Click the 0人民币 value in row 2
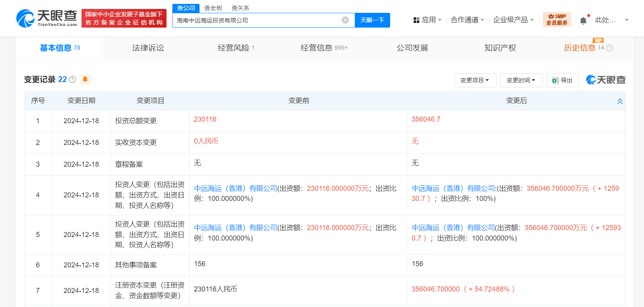644x307 pixels. click(206, 141)
